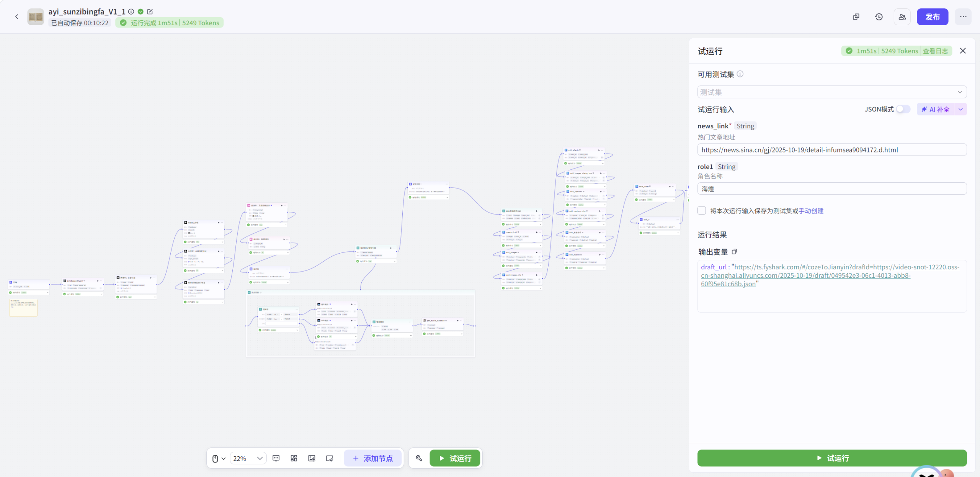
Task: Open version history clock icon
Action: click(x=879, y=17)
